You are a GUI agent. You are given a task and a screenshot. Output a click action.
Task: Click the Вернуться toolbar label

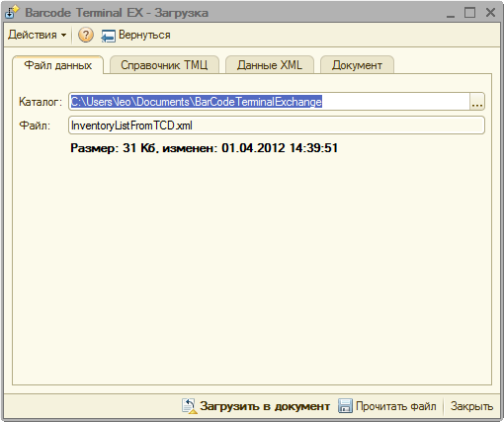(144, 35)
